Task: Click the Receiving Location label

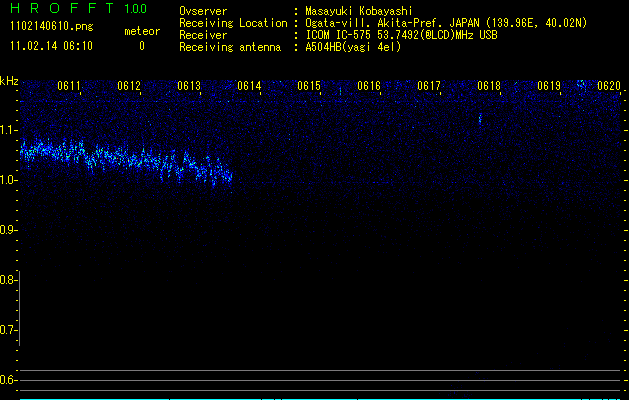Action: pos(233,23)
